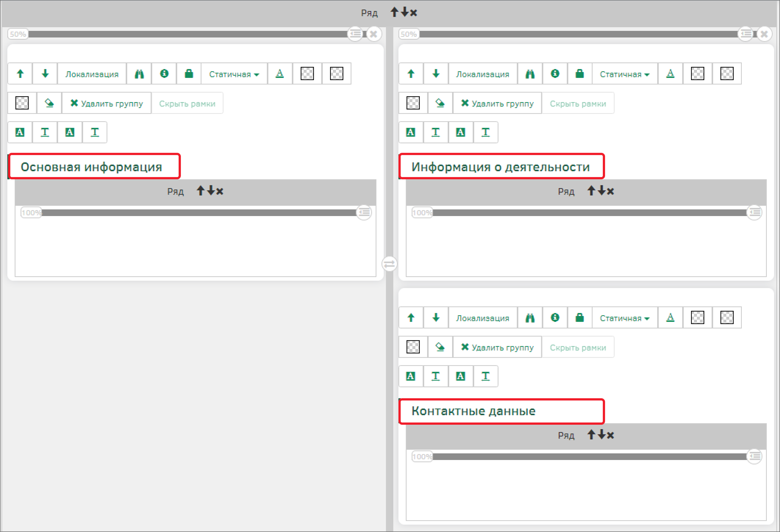Move the outermost Ряд down with arrow
780x532 pixels.
405,12
